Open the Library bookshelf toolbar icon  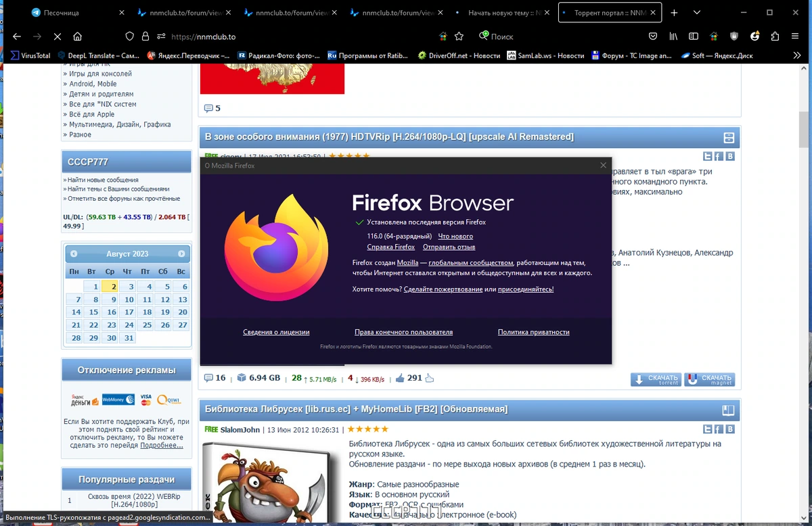click(x=673, y=37)
